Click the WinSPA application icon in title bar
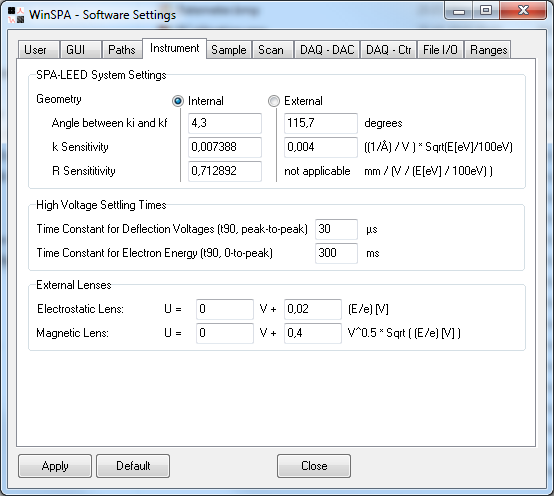 [16, 15]
